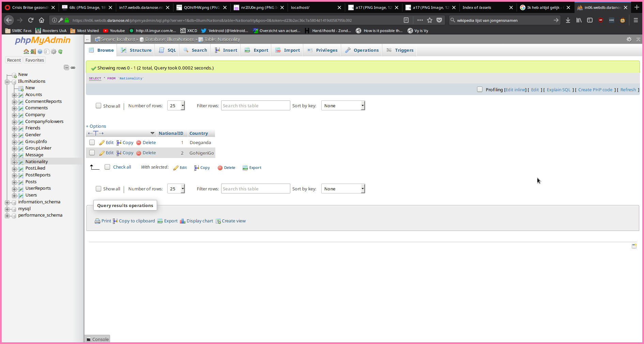Collapse all navigation tree items icon
This screenshot has height=344, width=644.
click(66, 67)
